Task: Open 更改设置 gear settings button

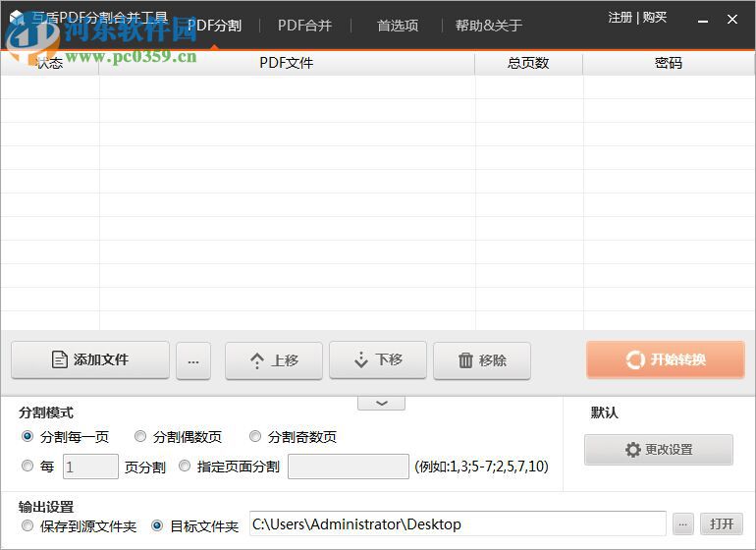Action: coord(659,450)
